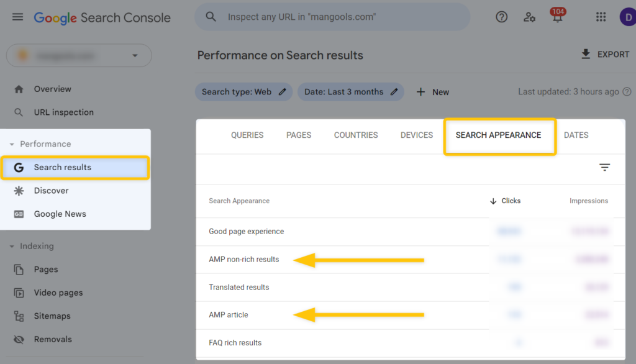This screenshot has width=636, height=364.
Task: Open Indexing Pages report
Action: (x=46, y=270)
